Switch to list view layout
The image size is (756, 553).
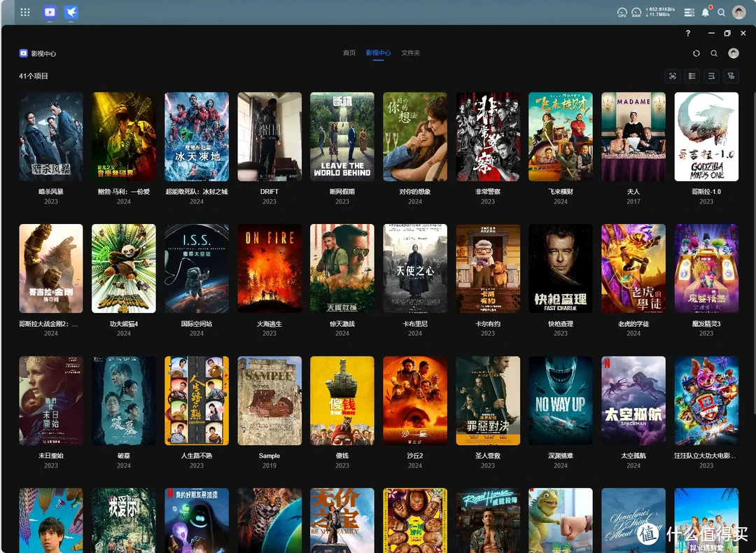[692, 76]
